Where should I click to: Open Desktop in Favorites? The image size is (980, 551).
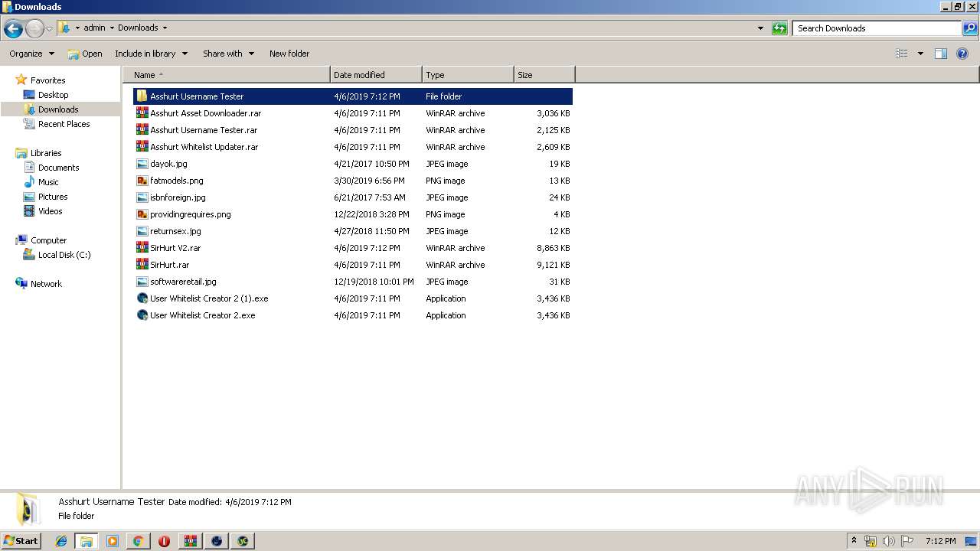click(53, 95)
